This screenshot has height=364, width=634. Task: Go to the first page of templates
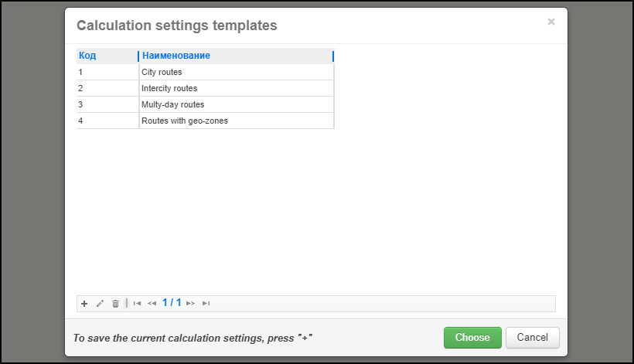pos(137,304)
